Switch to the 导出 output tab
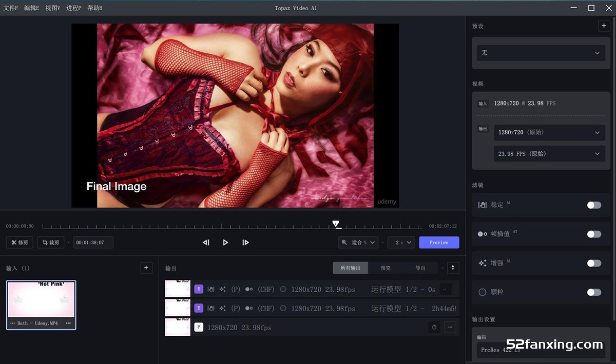The width and height of the screenshot is (616, 364). [x=420, y=268]
